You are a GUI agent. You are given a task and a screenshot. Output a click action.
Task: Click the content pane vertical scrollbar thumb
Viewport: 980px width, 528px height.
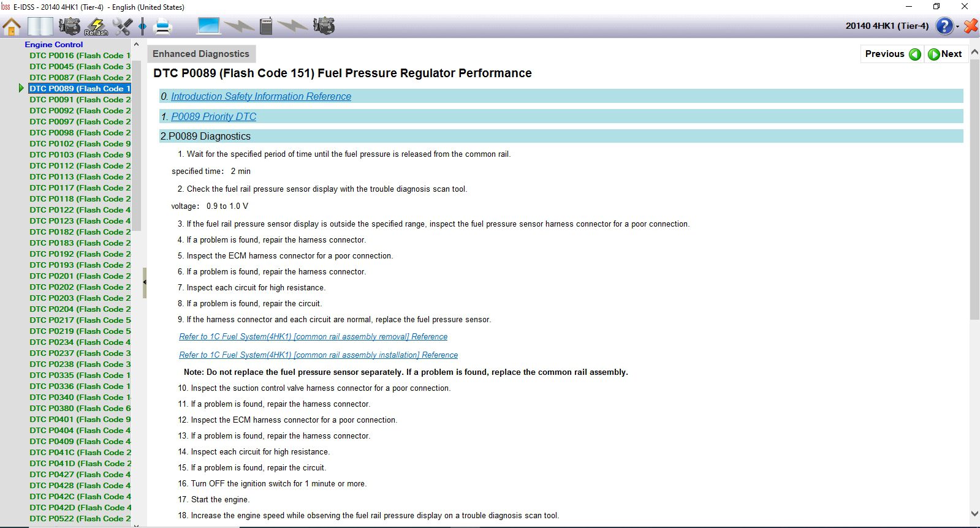tap(974, 190)
